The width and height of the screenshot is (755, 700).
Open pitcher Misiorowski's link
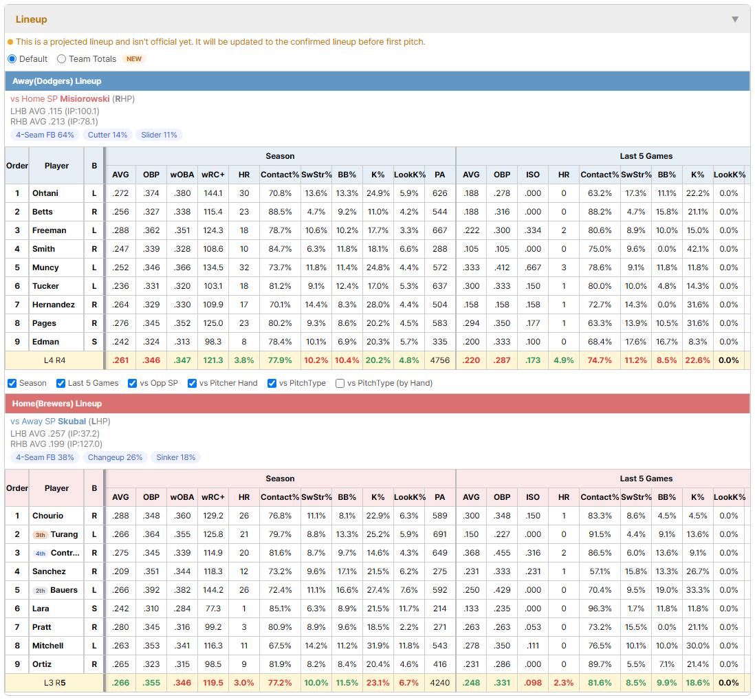85,99
